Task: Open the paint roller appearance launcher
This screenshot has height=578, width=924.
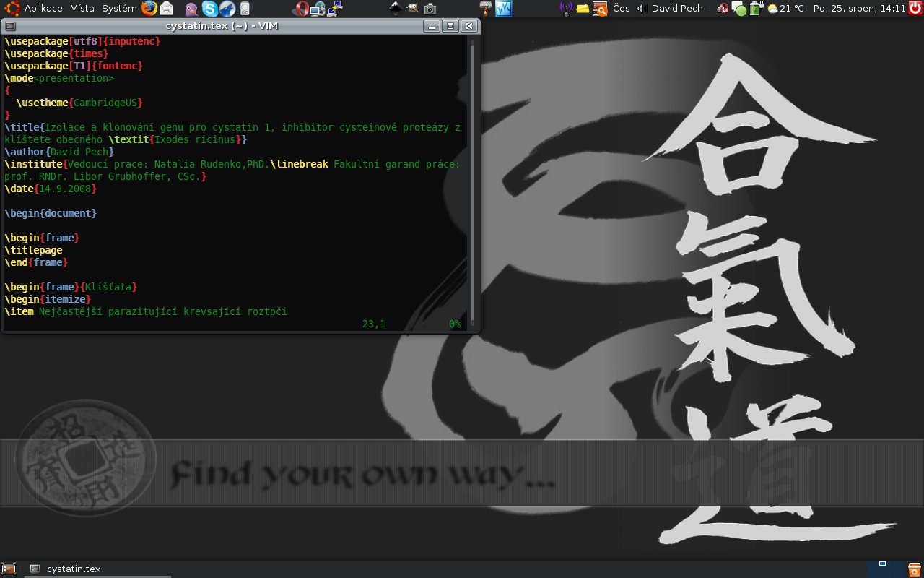Action: pos(487,9)
